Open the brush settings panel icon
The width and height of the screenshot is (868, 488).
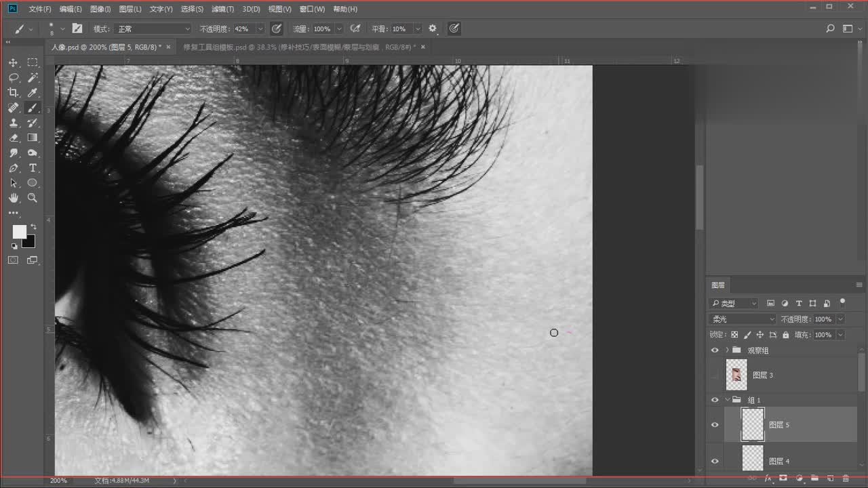(x=77, y=29)
